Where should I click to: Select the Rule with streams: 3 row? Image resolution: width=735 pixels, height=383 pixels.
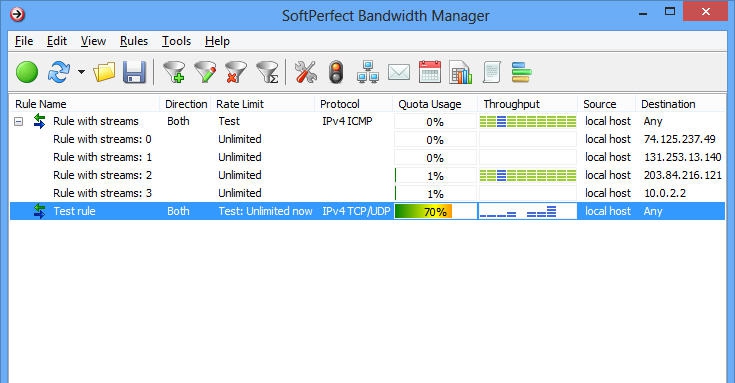[x=368, y=193]
